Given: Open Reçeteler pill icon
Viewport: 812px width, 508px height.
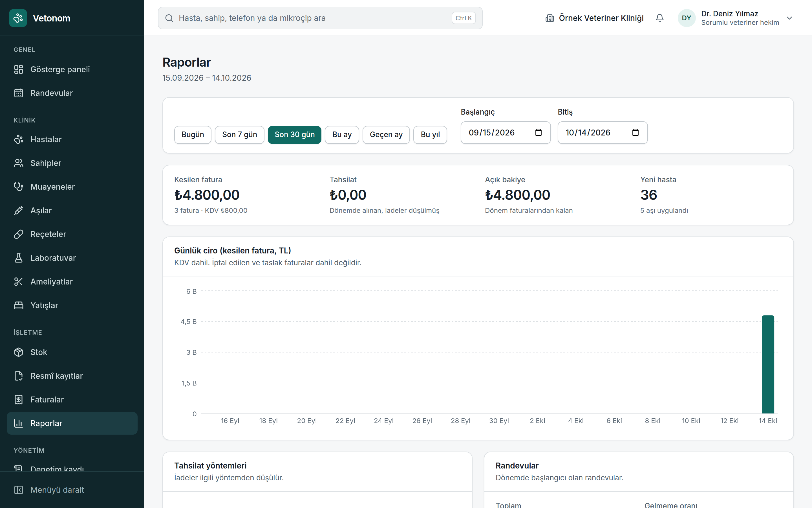Looking at the screenshot, I should (x=18, y=234).
